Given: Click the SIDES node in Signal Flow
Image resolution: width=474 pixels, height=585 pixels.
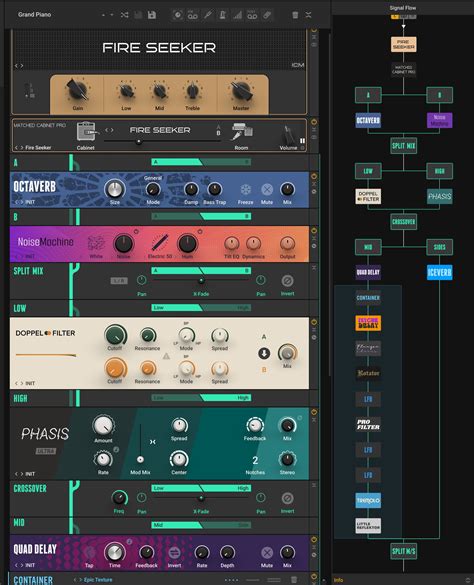Looking at the screenshot, I should [439, 247].
